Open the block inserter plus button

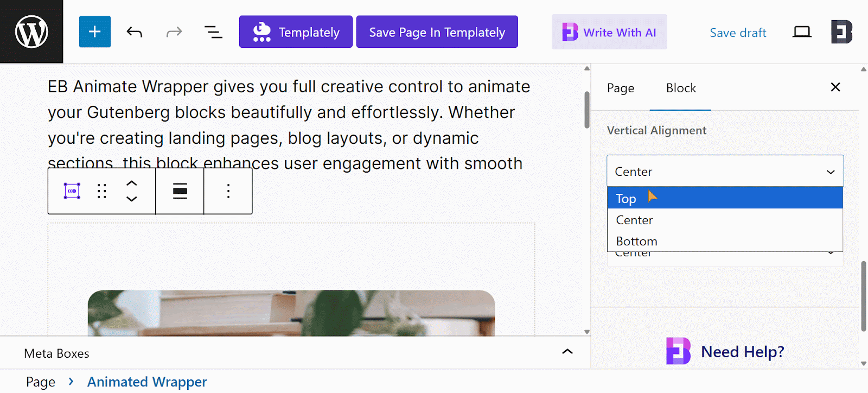click(95, 32)
